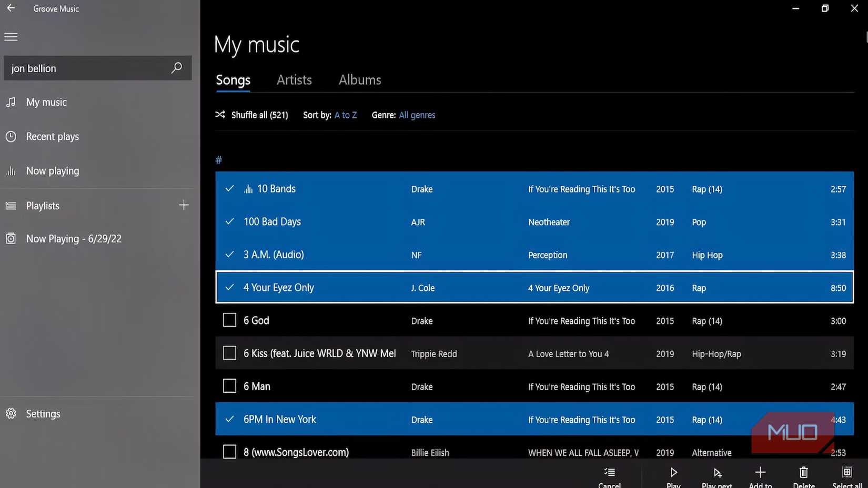Open artist Billie Eilish link
Screen dimensions: 868x488
coord(430,453)
